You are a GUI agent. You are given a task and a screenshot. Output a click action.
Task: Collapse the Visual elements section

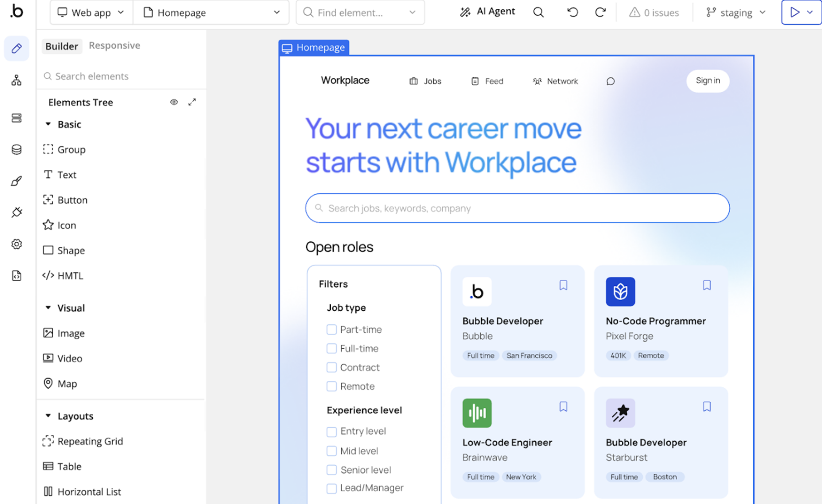(x=48, y=308)
